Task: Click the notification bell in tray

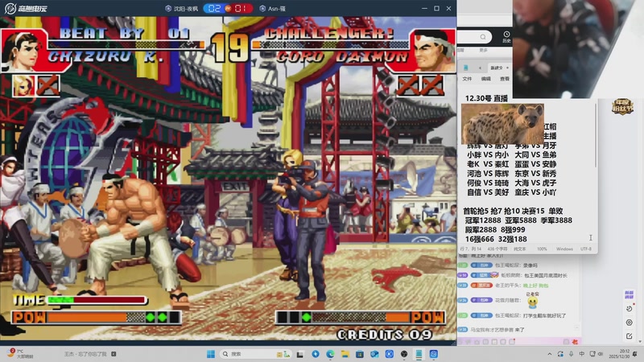Action: point(635,354)
